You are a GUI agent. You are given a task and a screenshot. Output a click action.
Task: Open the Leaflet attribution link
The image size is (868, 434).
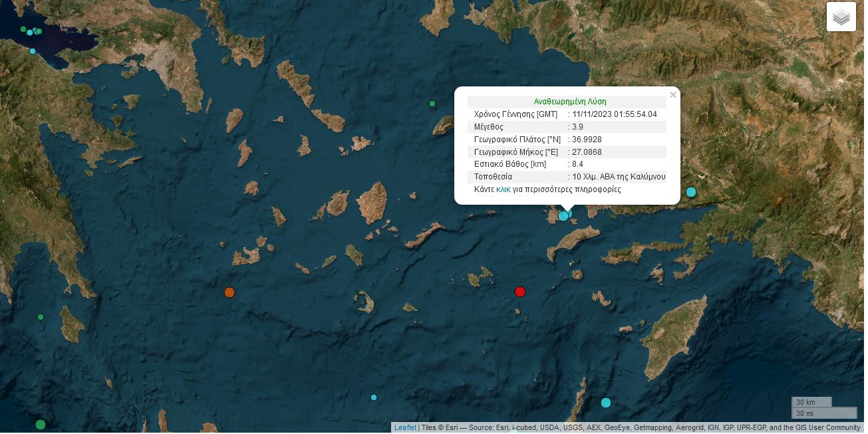coord(405,427)
